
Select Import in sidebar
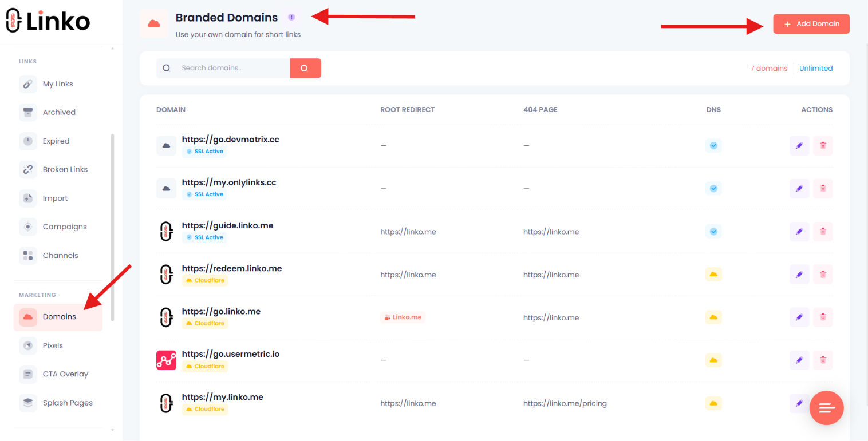point(55,198)
